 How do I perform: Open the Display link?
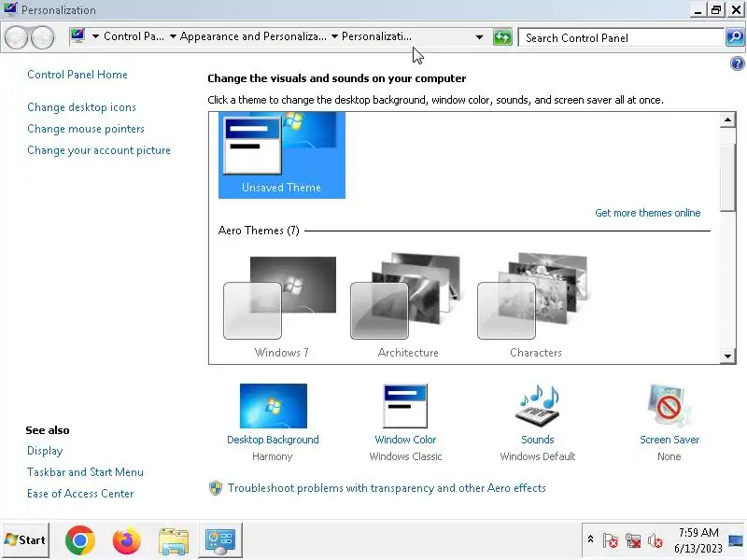tap(45, 451)
